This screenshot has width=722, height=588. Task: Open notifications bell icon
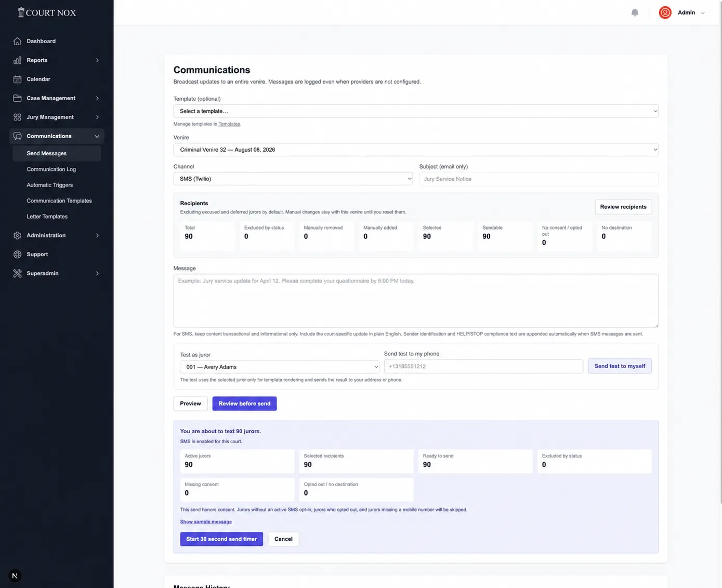pyautogui.click(x=635, y=12)
